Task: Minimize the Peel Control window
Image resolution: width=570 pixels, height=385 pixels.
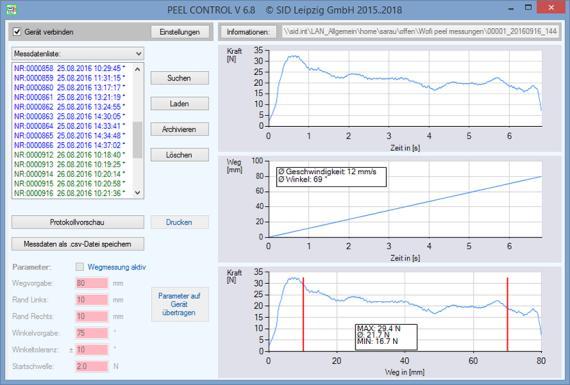Action: pos(511,8)
